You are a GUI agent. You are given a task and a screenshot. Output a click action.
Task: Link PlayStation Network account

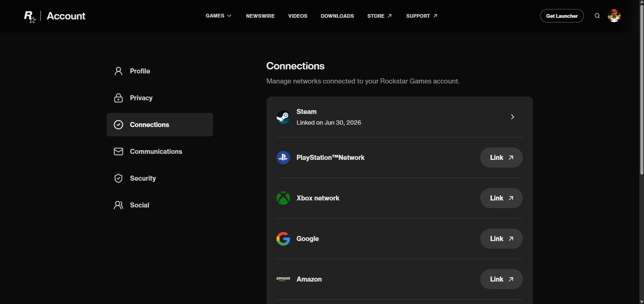pyautogui.click(x=501, y=158)
